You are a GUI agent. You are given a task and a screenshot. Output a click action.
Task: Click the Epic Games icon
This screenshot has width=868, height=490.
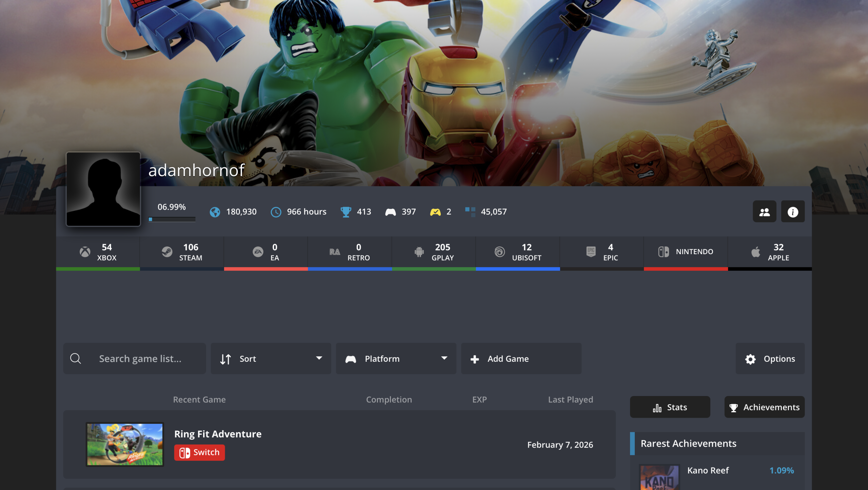click(591, 252)
